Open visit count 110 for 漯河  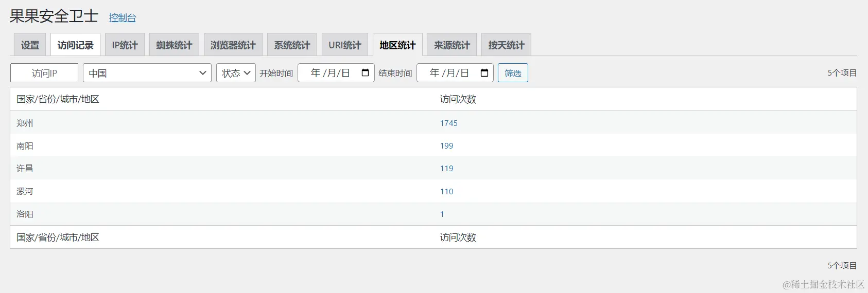pyautogui.click(x=447, y=191)
